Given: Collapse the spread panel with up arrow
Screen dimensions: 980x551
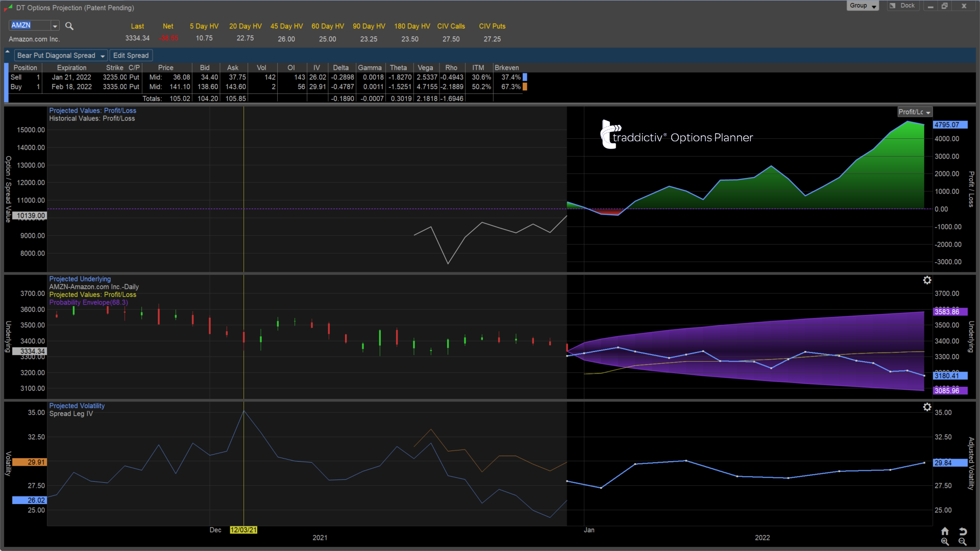Looking at the screenshot, I should tap(8, 52).
